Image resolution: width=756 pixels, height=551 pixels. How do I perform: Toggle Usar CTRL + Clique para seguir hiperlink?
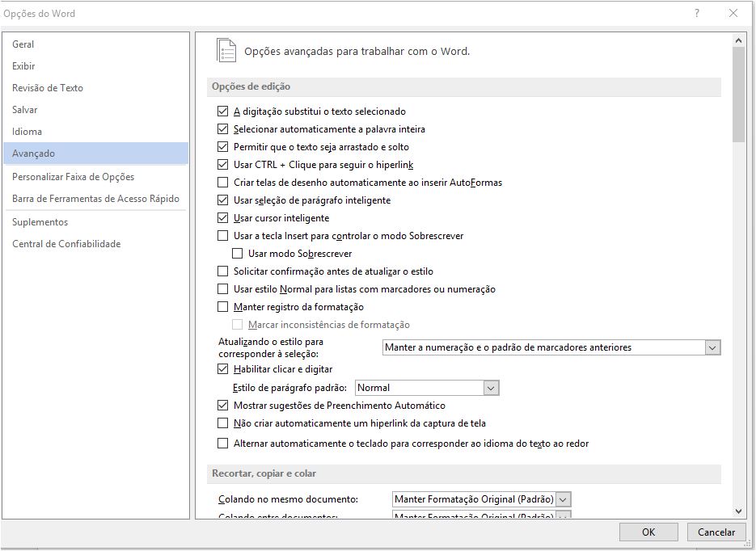(x=222, y=165)
